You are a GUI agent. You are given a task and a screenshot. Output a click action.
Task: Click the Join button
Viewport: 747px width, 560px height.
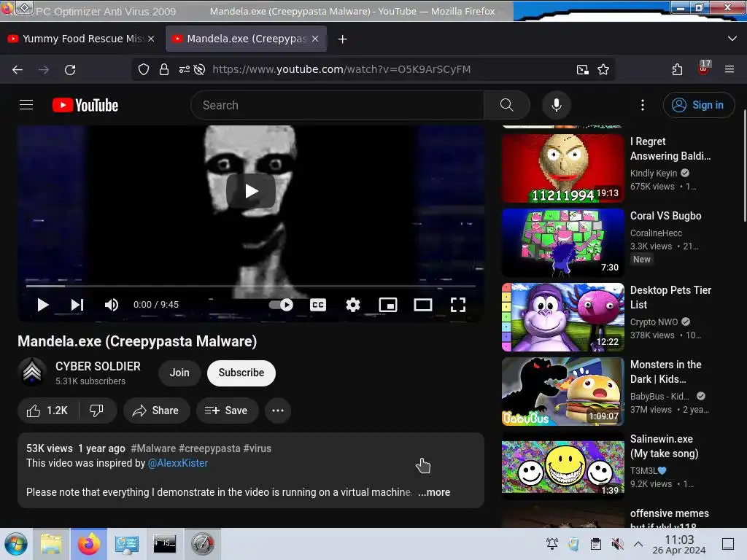[x=179, y=373]
